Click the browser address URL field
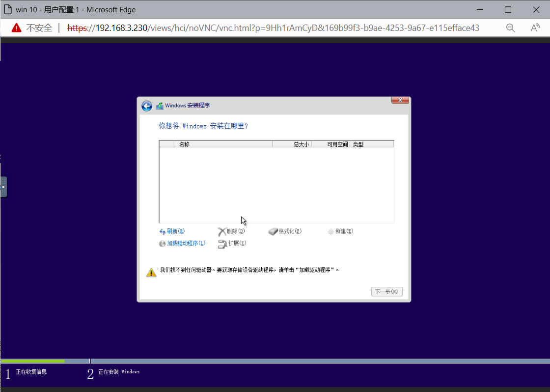 click(x=273, y=28)
